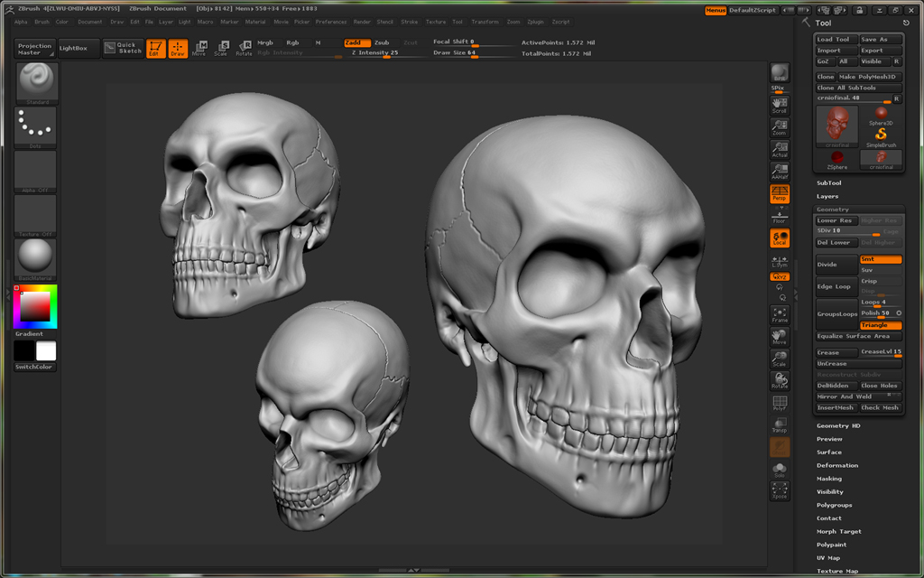Click the large crniofinal skull thumbnail

(836, 126)
